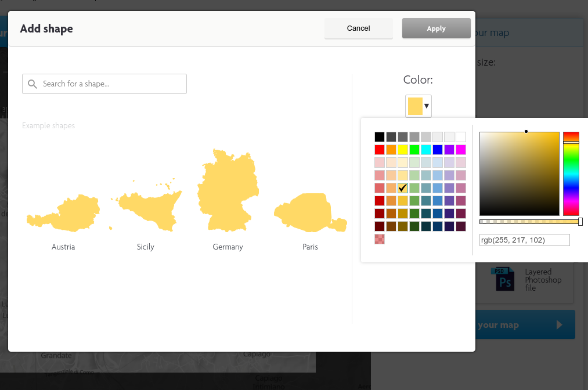This screenshot has width=588, height=390.
Task: Click the opacity slider handle
Action: (x=580, y=222)
